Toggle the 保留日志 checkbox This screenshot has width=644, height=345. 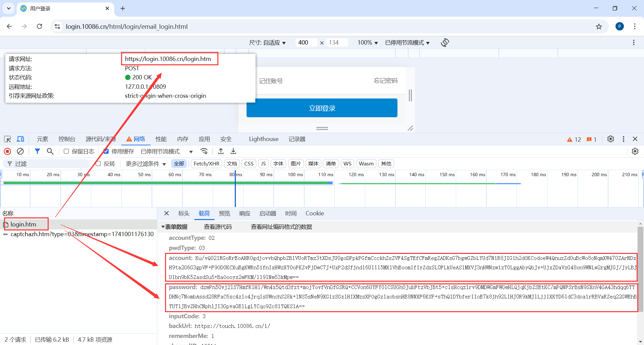[66, 151]
